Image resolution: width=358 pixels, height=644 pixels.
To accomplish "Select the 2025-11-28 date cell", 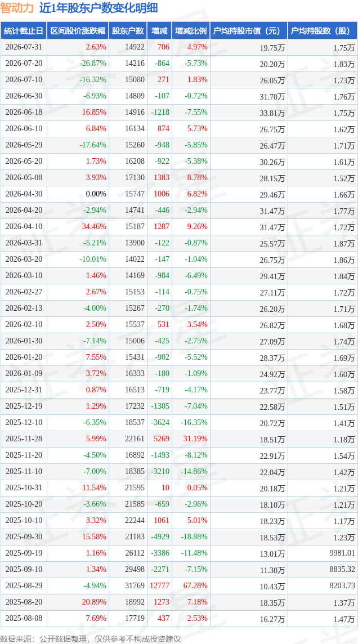I will pyautogui.click(x=24, y=439).
